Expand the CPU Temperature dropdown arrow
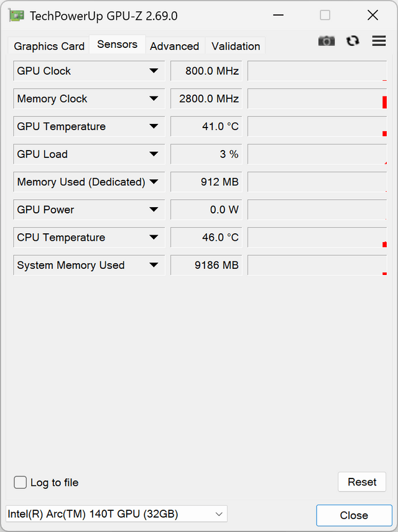 click(154, 238)
